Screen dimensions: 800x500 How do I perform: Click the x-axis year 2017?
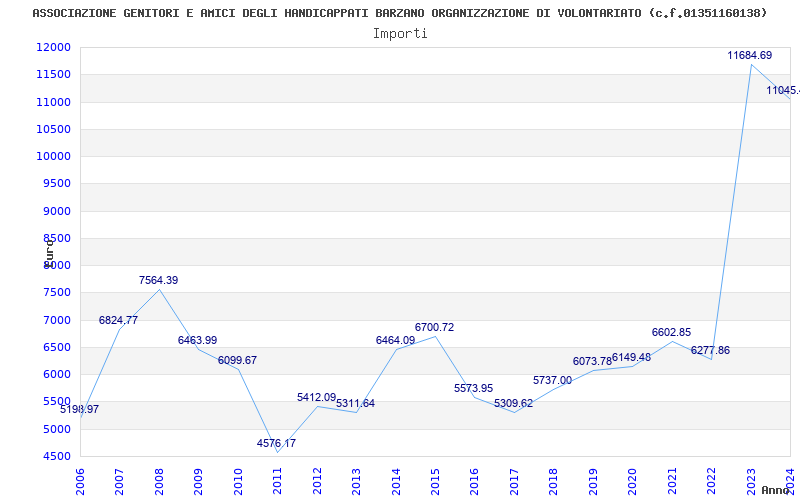coord(514,481)
